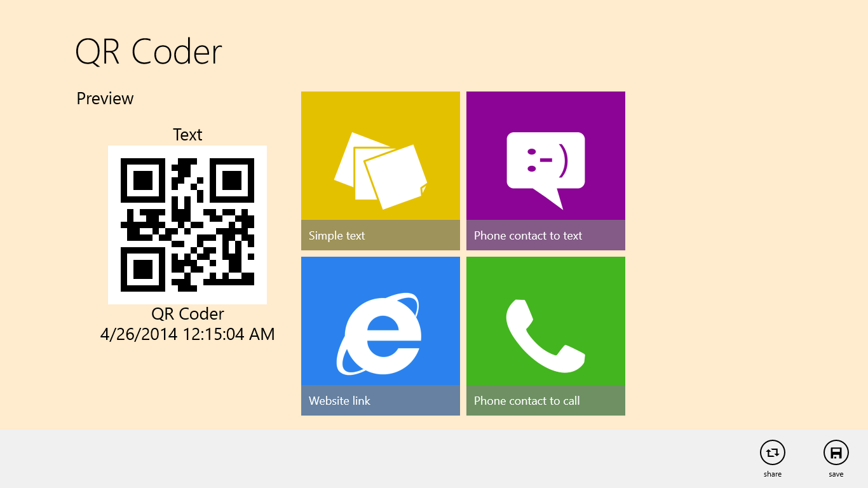This screenshot has width=868, height=488.
Task: Click the share icon in app bar
Action: 773,453
